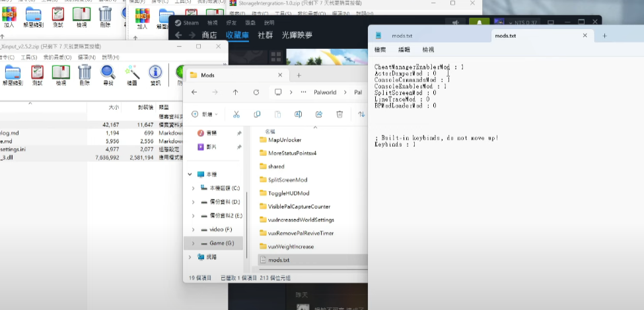Open the New (新增) dropdown in Explorer

click(205, 114)
